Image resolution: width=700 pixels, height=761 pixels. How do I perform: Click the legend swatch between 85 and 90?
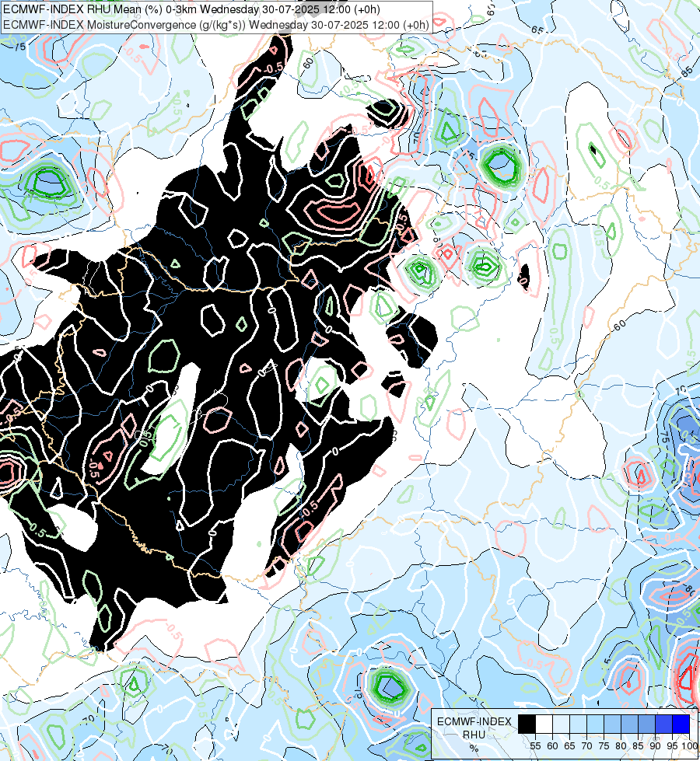[x=646, y=724]
